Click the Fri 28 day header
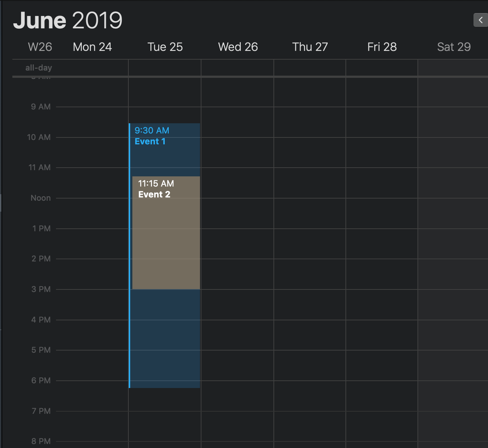This screenshot has width=488, height=448. pos(382,47)
